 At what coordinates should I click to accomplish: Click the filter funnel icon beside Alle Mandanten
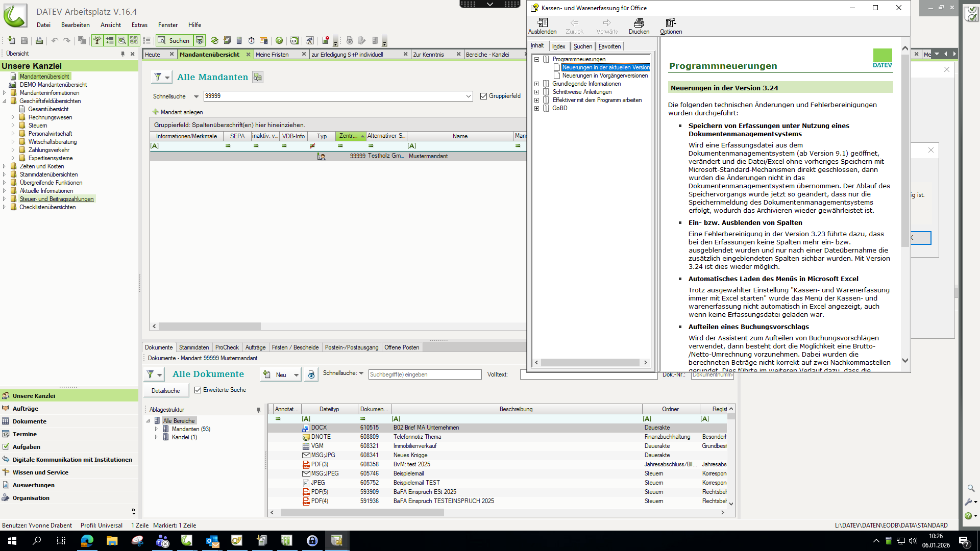[x=158, y=77]
